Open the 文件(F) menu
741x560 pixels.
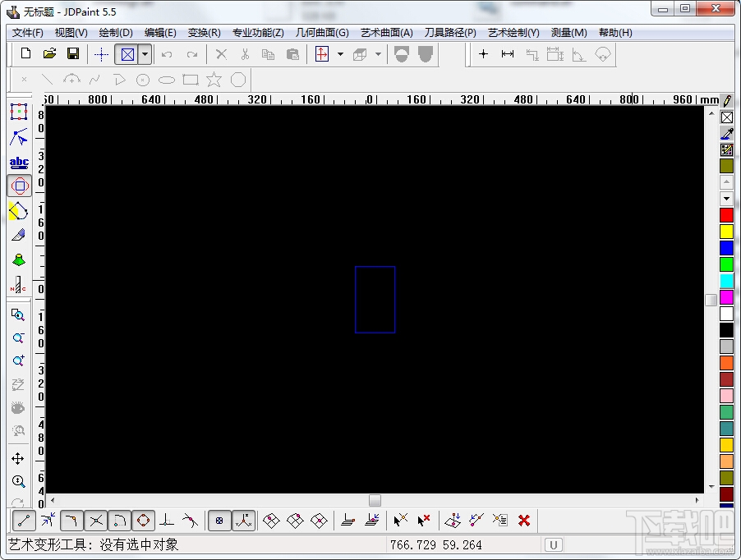point(27,33)
